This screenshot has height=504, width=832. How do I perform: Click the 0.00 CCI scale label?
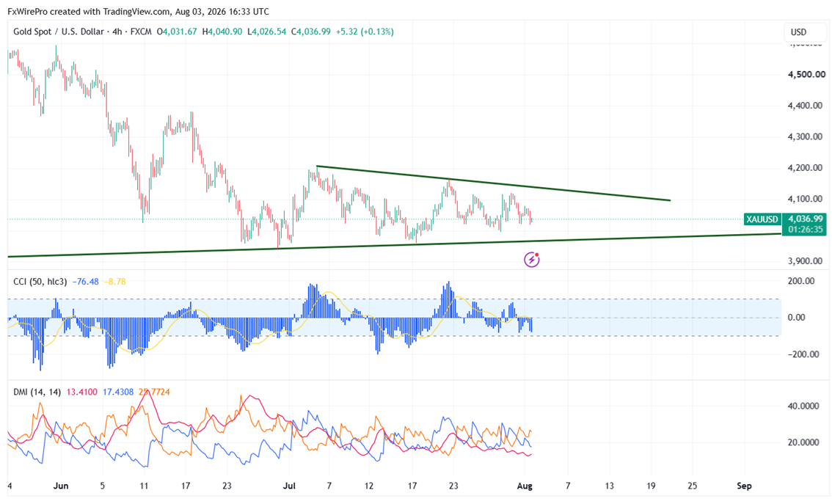(x=797, y=318)
